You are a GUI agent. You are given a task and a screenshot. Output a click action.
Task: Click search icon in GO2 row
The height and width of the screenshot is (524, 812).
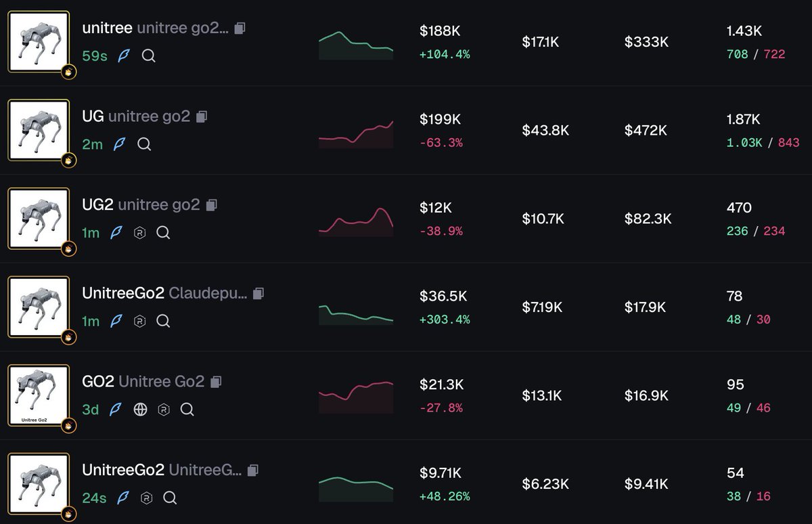click(x=187, y=410)
